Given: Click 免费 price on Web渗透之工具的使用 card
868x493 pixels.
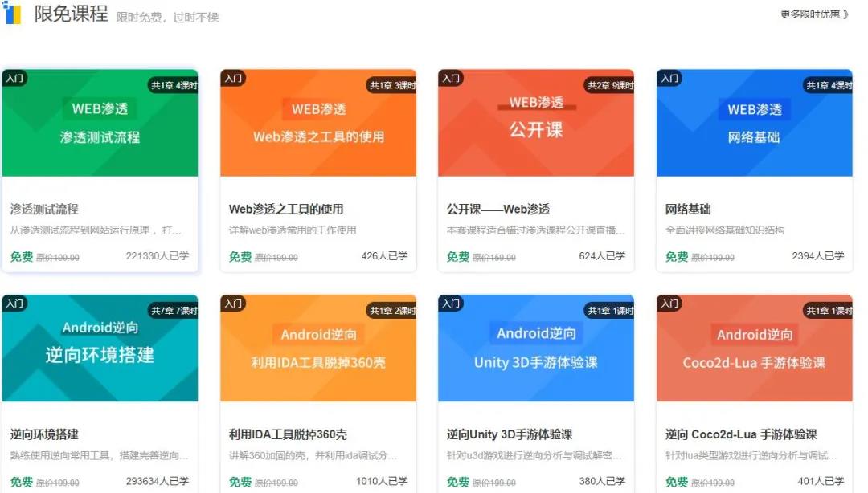Looking at the screenshot, I should pyautogui.click(x=240, y=257).
